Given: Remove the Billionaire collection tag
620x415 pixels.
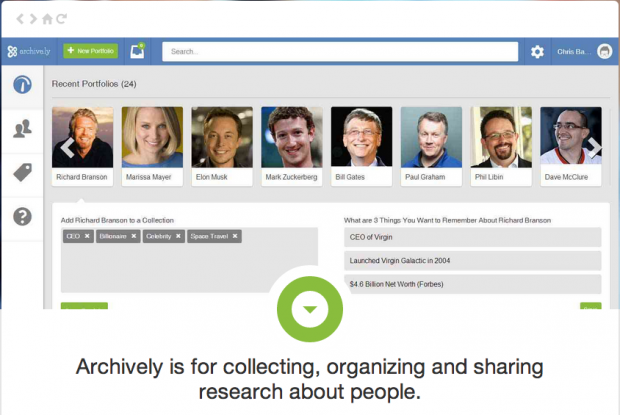Looking at the screenshot, I should click(134, 236).
